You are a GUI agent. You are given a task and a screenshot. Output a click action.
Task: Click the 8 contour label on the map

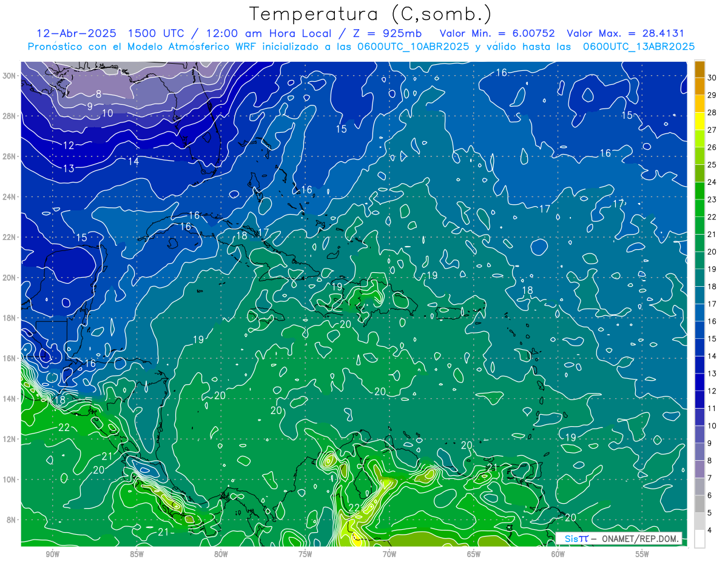point(99,94)
